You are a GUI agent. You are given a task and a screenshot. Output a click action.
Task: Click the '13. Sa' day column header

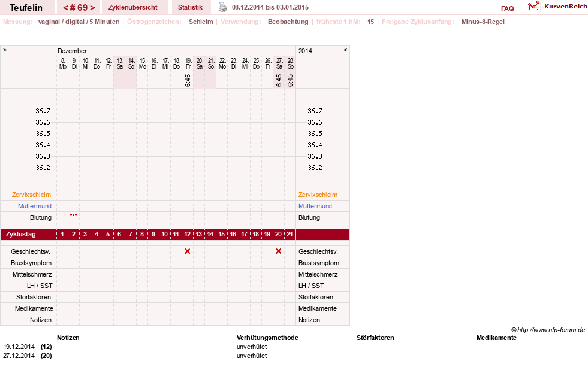click(120, 63)
